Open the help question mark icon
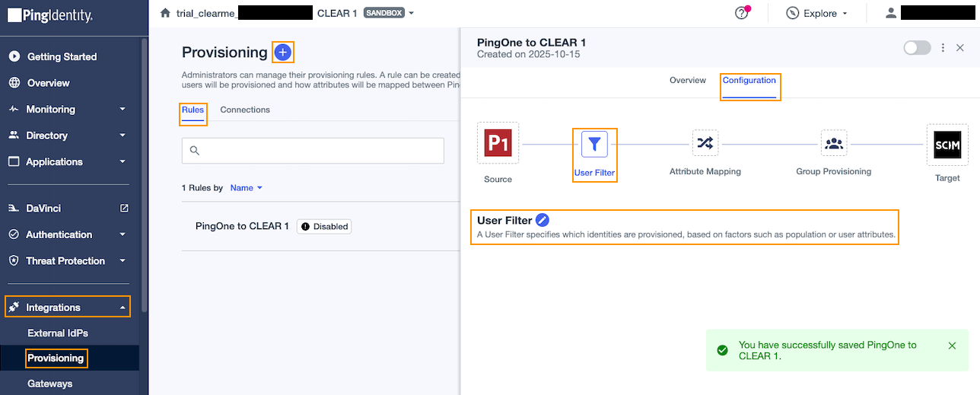Screen dimensions: 980x395 (741, 13)
